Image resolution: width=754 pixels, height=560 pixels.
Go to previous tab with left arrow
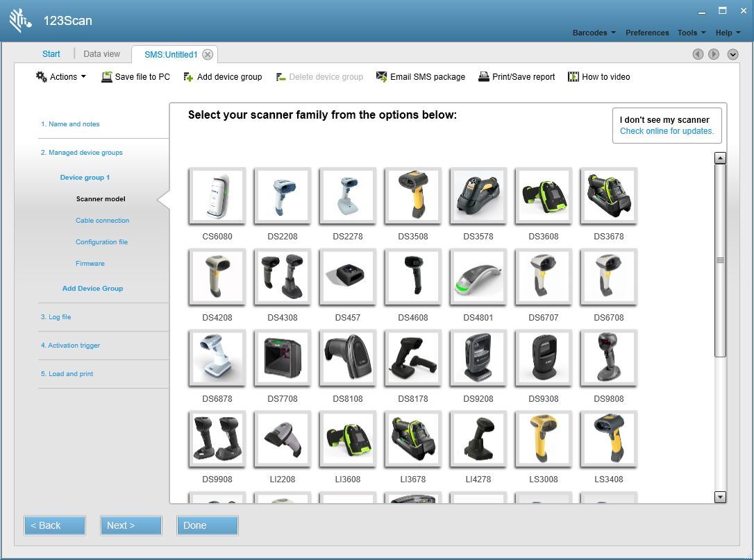point(698,54)
